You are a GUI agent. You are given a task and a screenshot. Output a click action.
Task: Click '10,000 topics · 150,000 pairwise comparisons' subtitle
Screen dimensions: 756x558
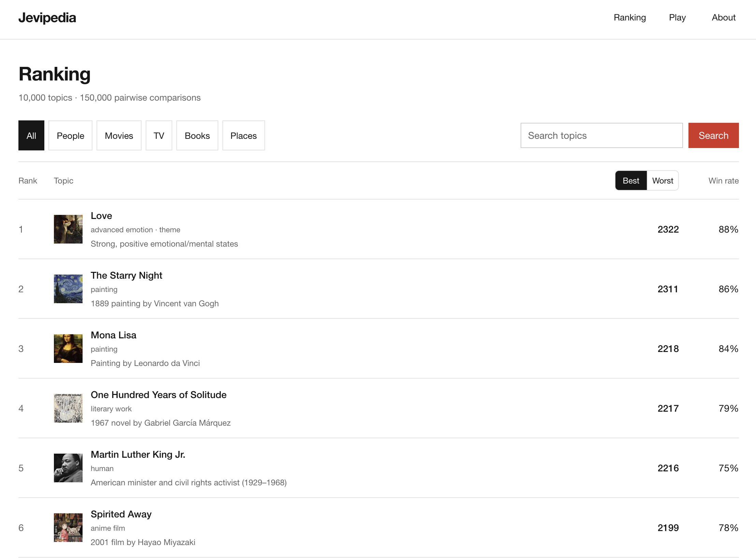[x=110, y=98]
